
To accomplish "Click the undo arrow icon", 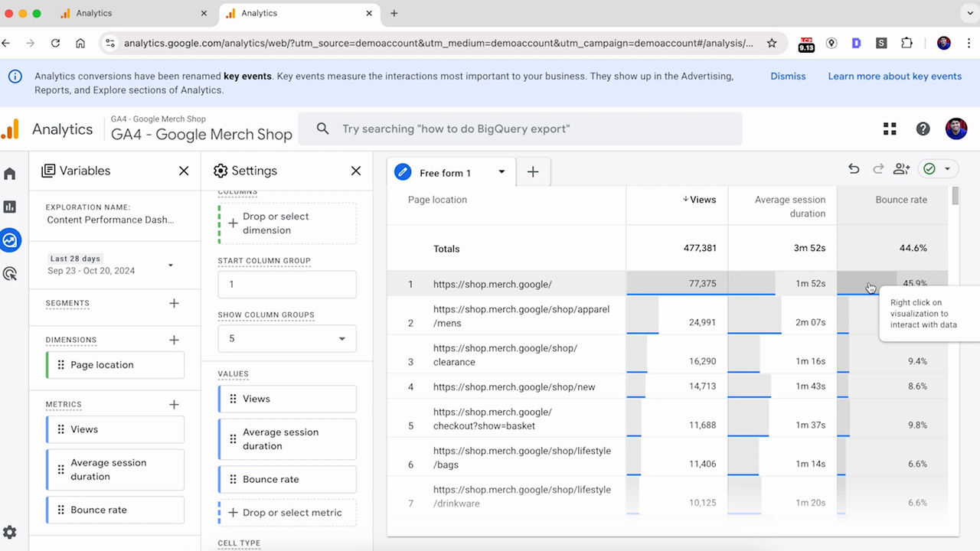I will [854, 169].
